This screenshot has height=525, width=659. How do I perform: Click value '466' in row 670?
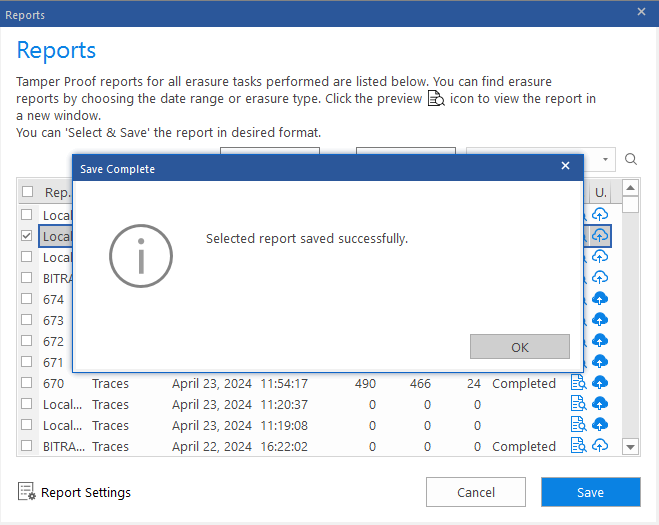420,383
